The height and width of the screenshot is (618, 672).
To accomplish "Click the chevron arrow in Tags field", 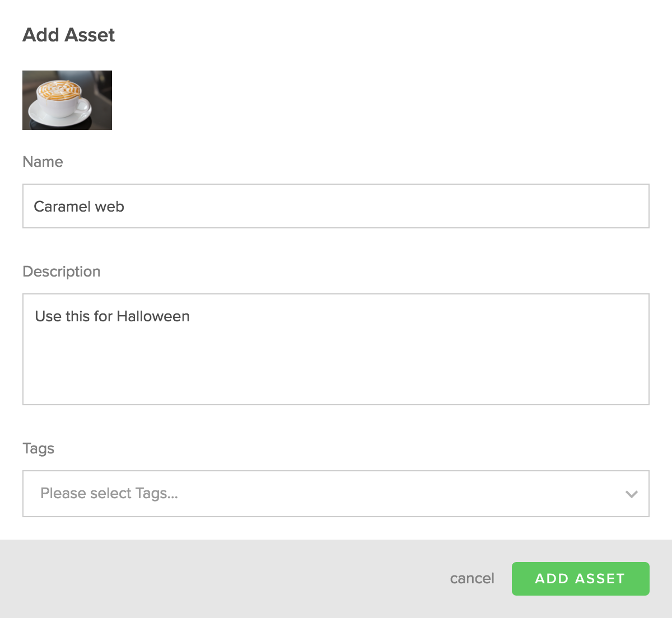I will pos(632,494).
